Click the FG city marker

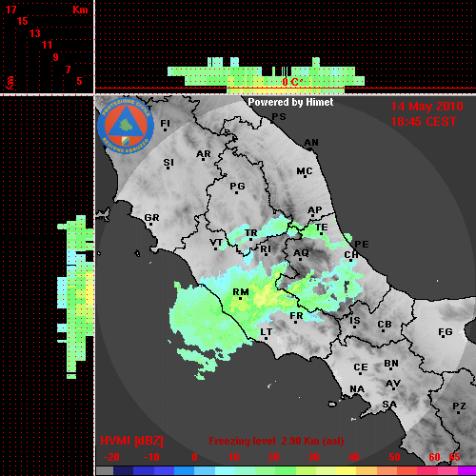tap(446, 333)
